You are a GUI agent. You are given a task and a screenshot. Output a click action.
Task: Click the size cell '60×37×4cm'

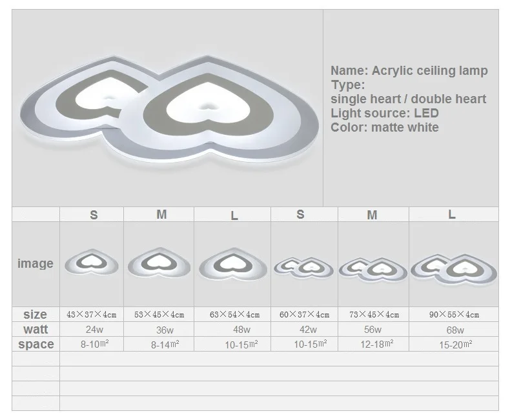(305, 315)
